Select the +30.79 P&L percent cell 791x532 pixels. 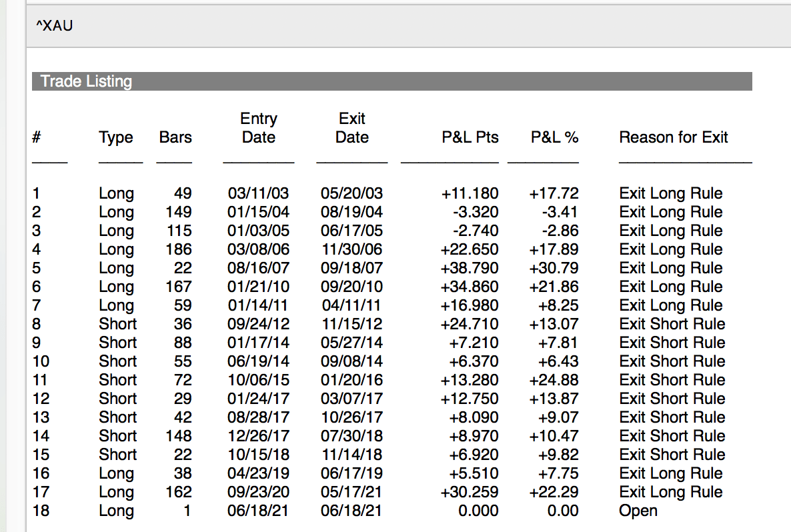click(x=554, y=268)
